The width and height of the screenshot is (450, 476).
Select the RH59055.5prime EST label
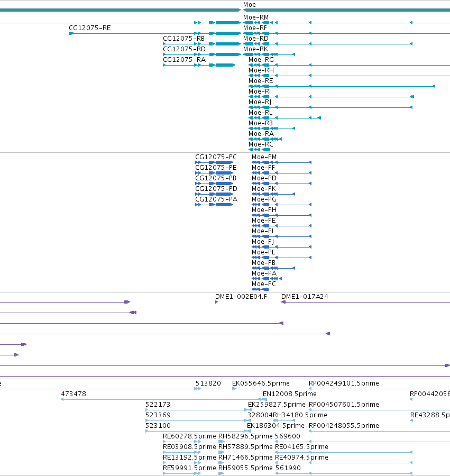[245, 468]
